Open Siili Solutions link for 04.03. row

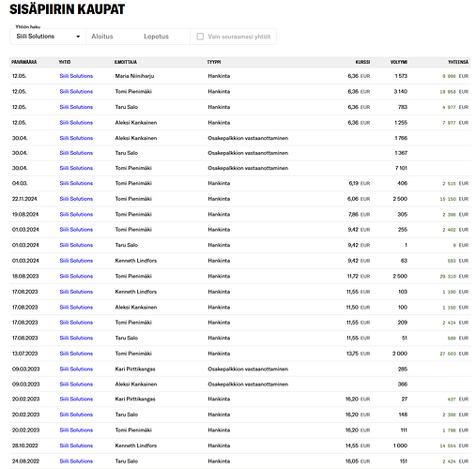click(x=76, y=183)
